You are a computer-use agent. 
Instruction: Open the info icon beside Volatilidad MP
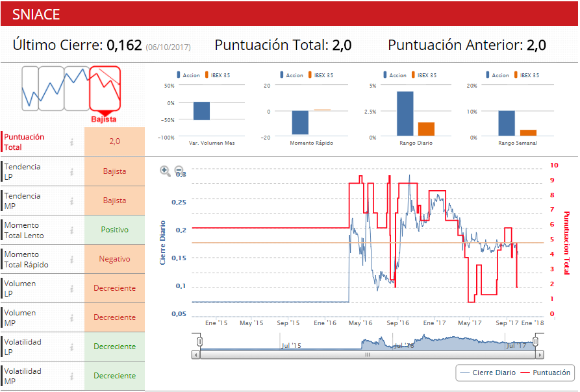pos(71,376)
